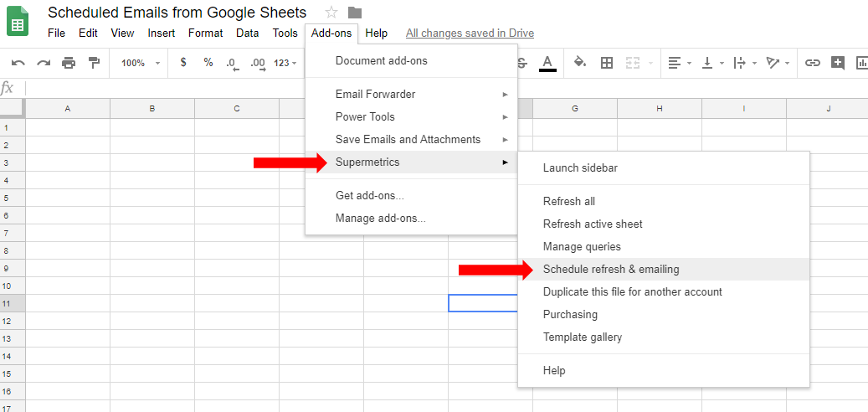Choose Manage queries
Image resolution: width=868 pixels, height=412 pixels.
[x=664, y=246]
